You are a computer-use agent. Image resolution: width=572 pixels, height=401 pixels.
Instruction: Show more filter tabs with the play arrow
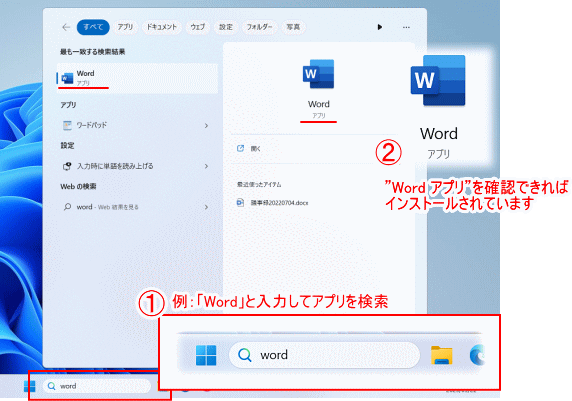click(x=380, y=27)
